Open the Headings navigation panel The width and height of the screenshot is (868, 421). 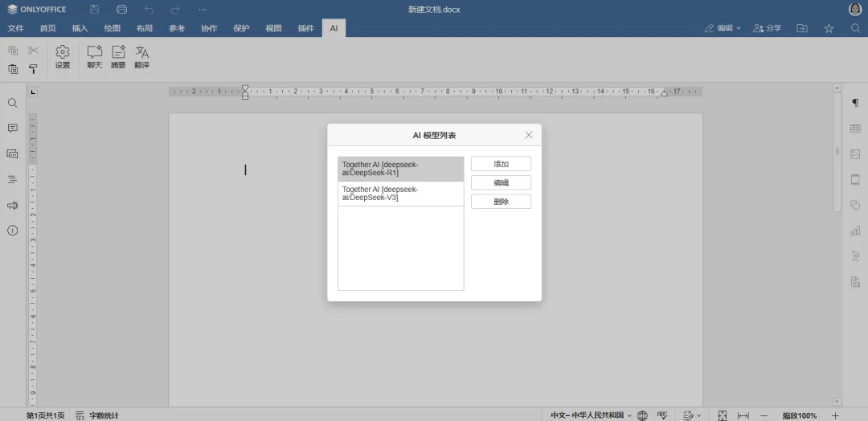tap(13, 179)
